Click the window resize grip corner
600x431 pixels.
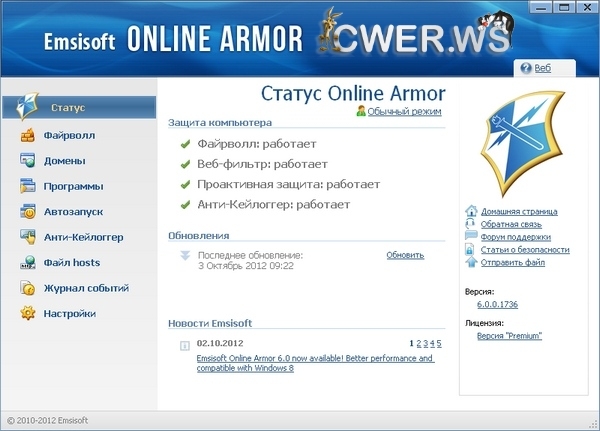click(x=594, y=424)
